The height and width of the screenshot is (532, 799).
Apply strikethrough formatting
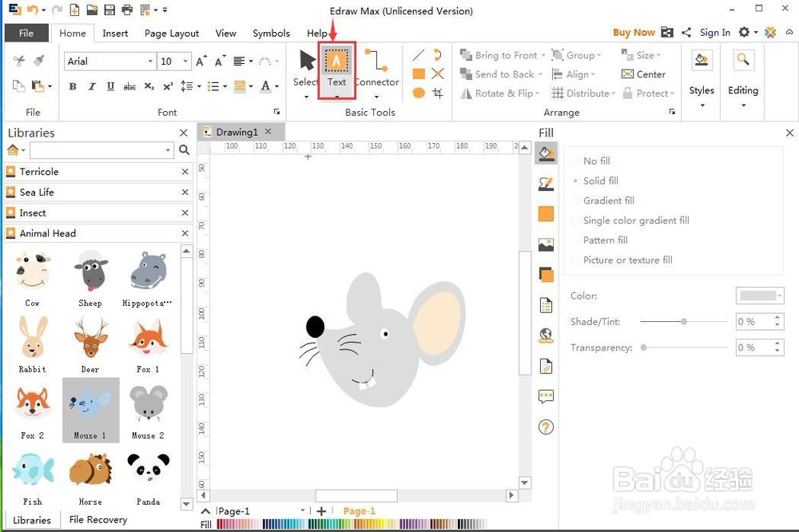(129, 86)
